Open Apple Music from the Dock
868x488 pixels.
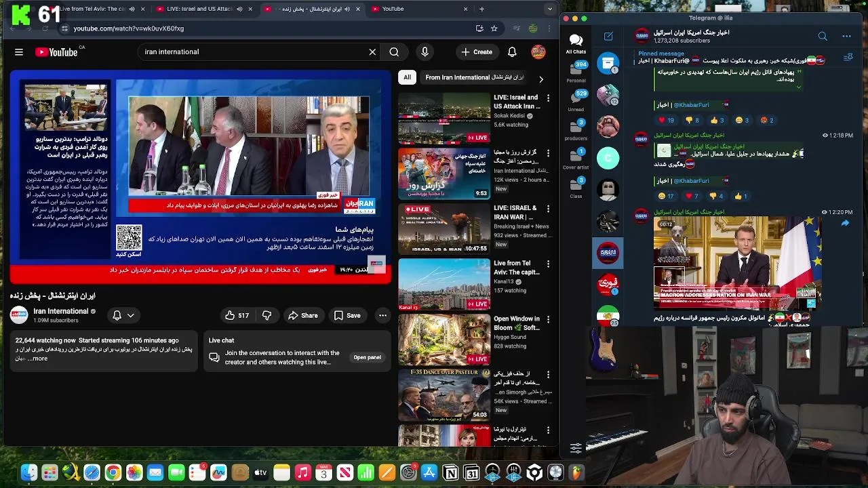[302, 472]
